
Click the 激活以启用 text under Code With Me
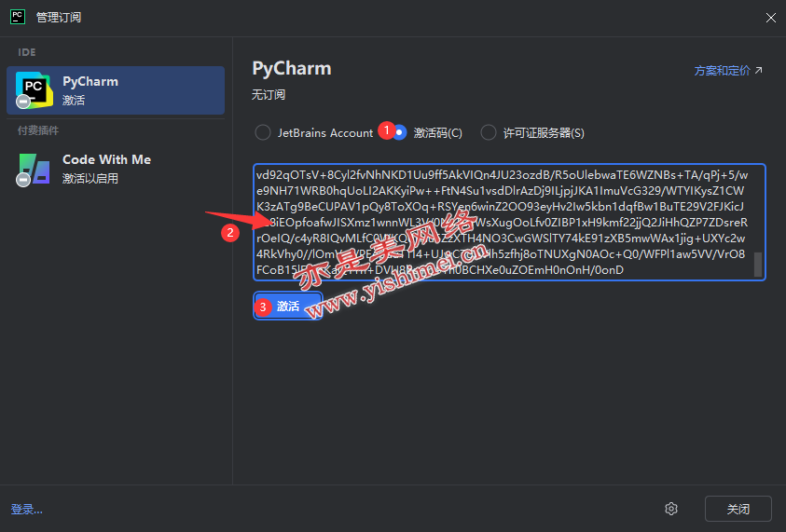coord(90,178)
